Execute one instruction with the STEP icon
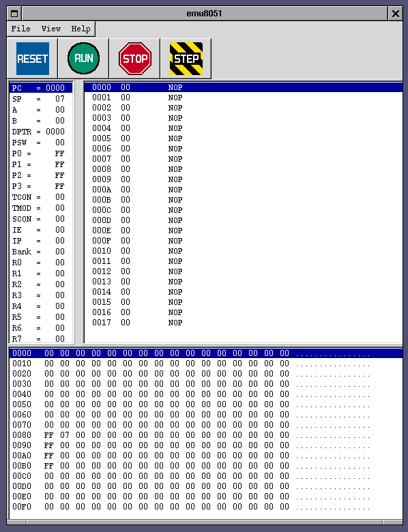Image resolution: width=408 pixels, height=532 pixels. coord(186,59)
